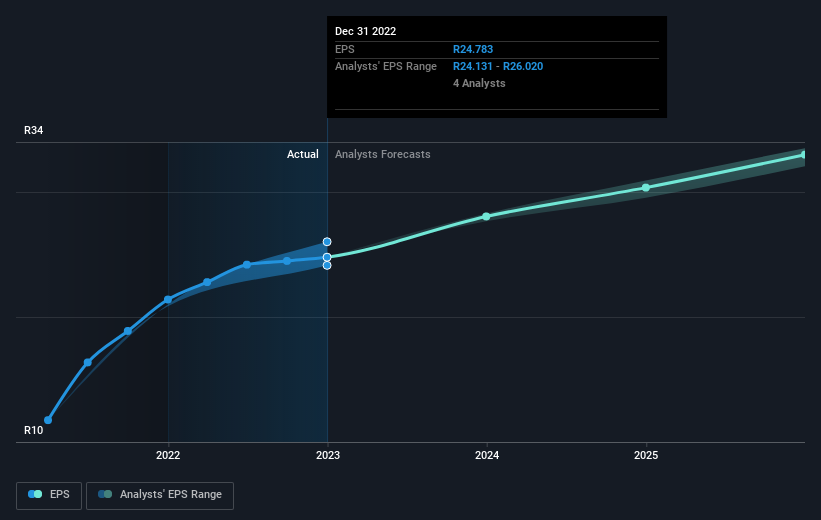Click the Analysts Forecasts section label

(383, 154)
